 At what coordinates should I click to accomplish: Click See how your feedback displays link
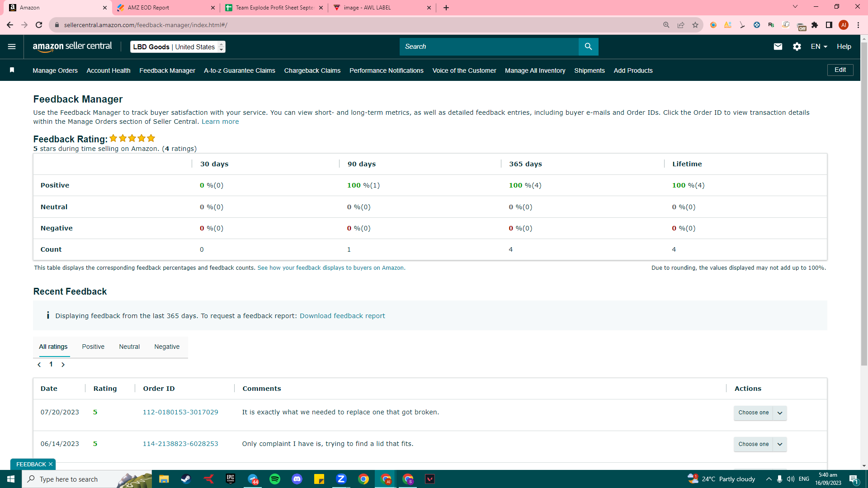click(x=330, y=268)
